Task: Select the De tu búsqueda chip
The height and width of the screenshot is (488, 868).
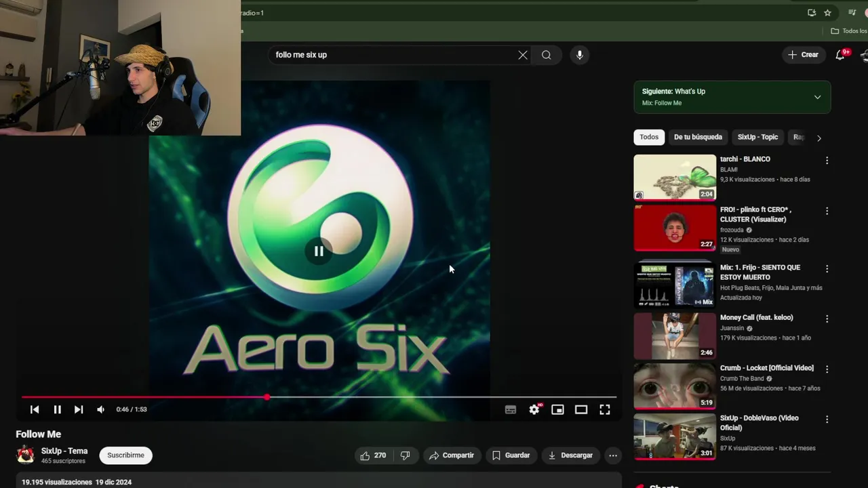Action: [x=698, y=137]
